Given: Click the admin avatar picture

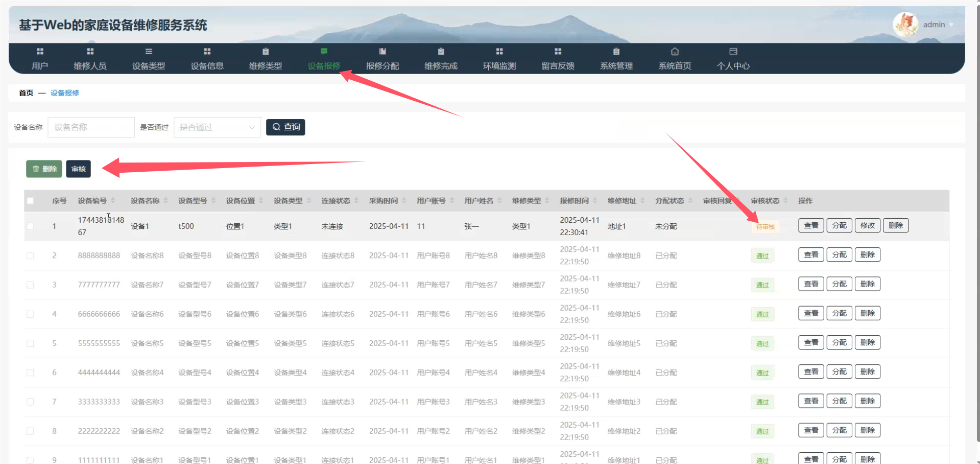Looking at the screenshot, I should coord(905,25).
